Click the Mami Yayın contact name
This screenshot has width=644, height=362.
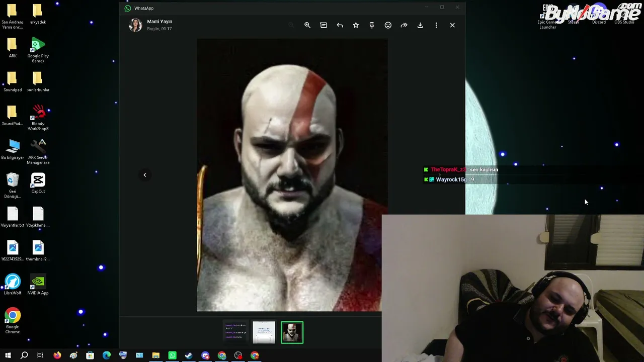pyautogui.click(x=159, y=22)
